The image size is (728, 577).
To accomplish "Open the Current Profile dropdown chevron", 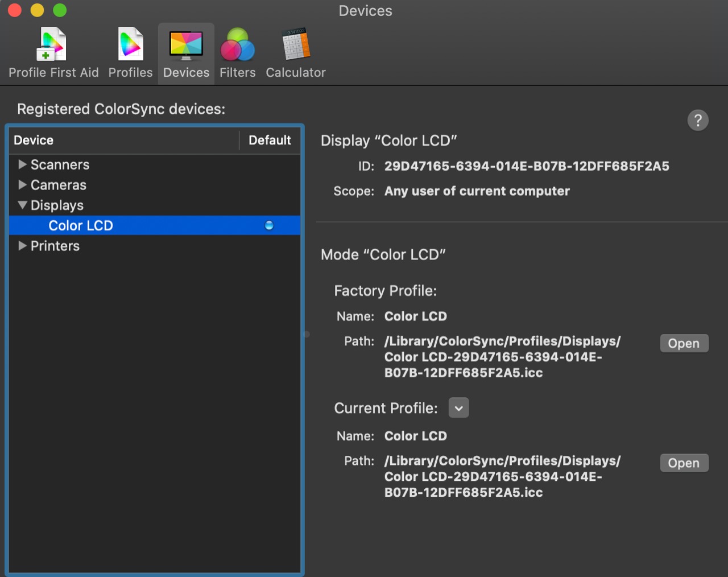I will click(458, 408).
